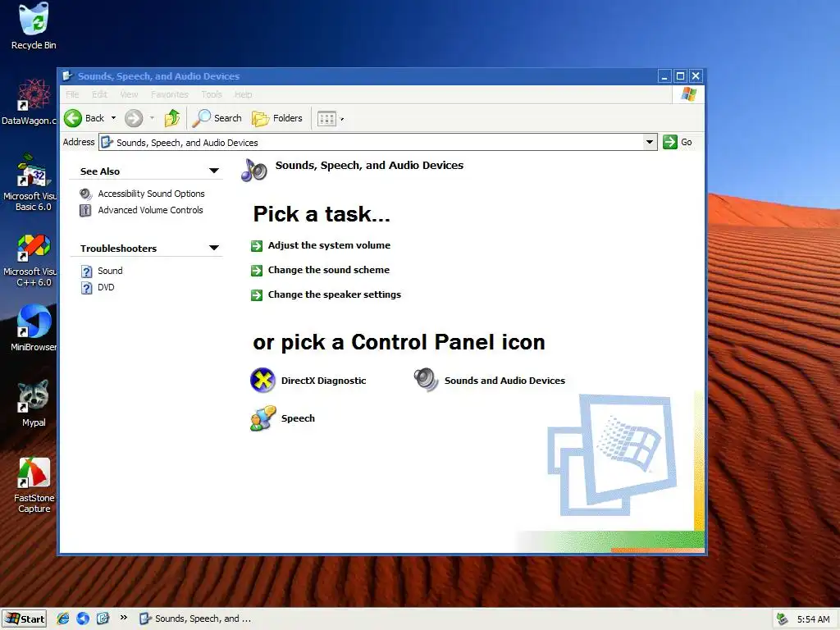The height and width of the screenshot is (630, 840).
Task: Open Accessibility Sound Options link
Action: (x=151, y=194)
